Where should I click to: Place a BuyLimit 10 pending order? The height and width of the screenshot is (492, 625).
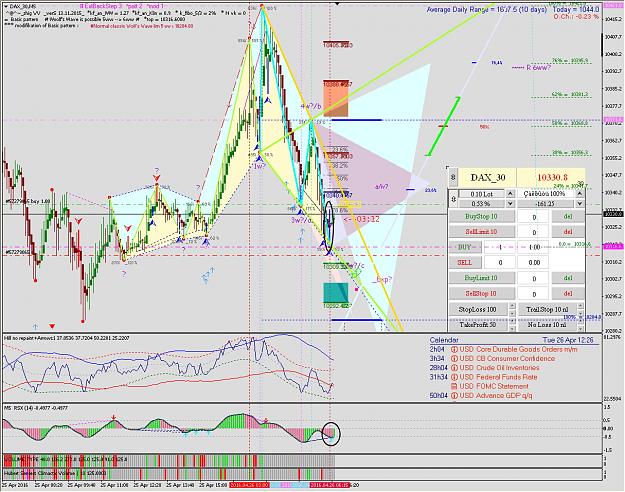coord(482,278)
